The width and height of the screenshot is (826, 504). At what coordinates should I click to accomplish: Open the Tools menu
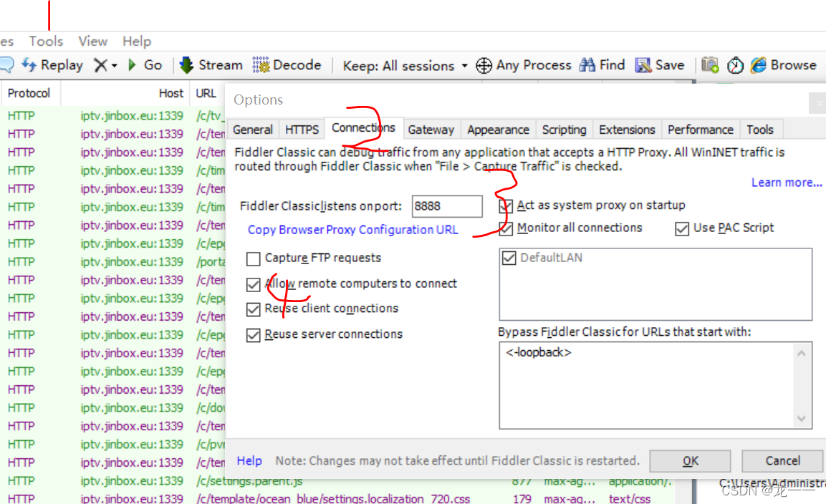coord(46,41)
